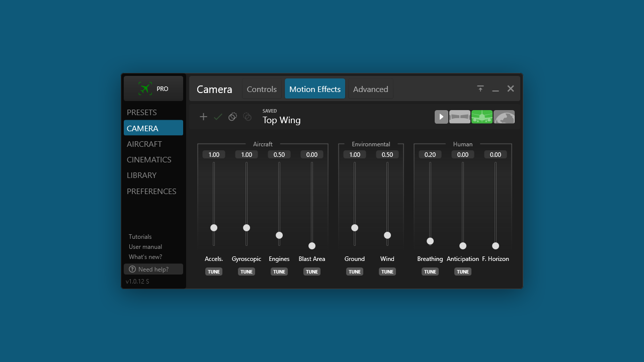Click the green checkmark save icon
Screen dimensions: 644x362
pyautogui.click(x=218, y=117)
